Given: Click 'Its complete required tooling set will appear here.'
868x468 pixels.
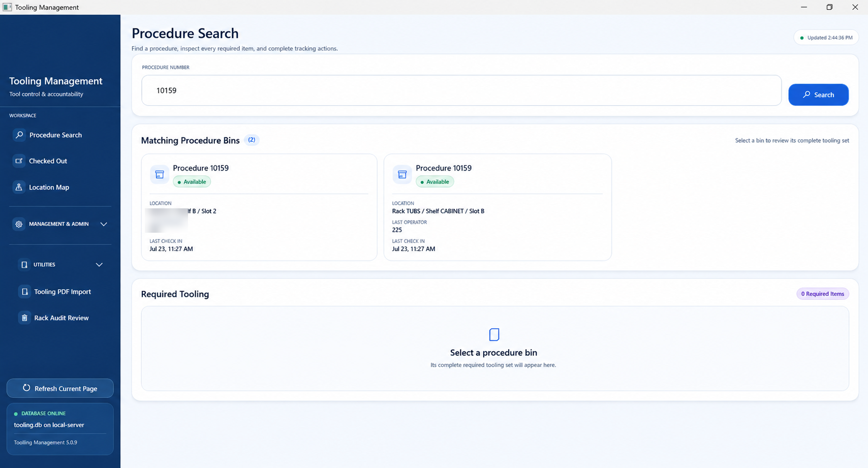Looking at the screenshot, I should [x=493, y=365].
